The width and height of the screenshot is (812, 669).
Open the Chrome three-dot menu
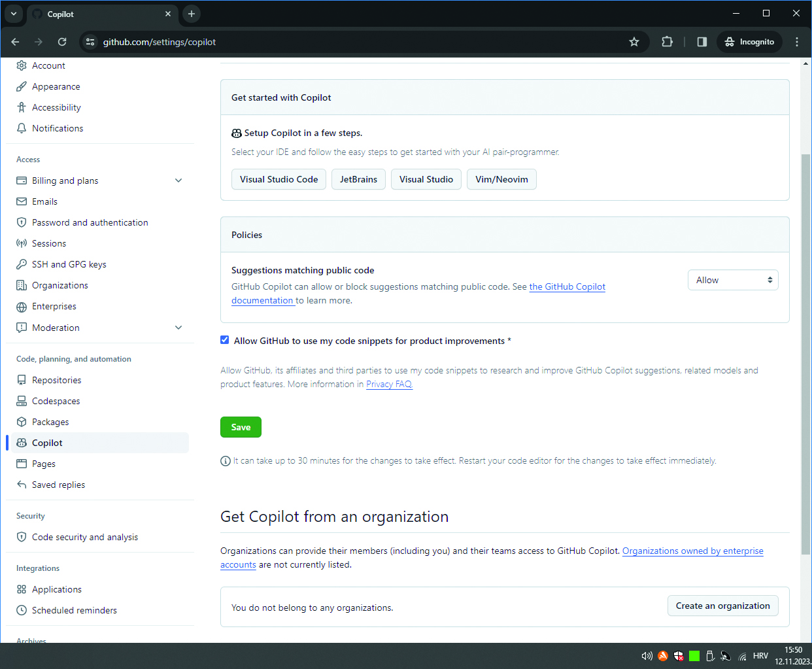tap(796, 42)
